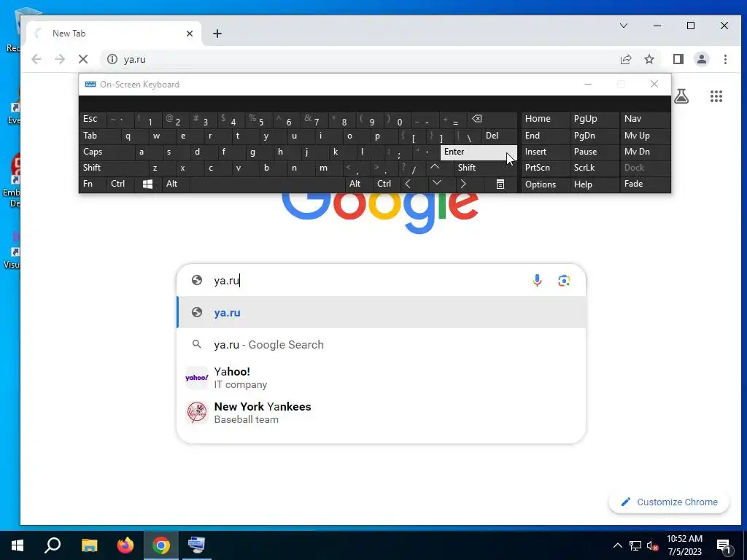
Task: Select the Yahoo! IT company suggestion
Action: [381, 378]
